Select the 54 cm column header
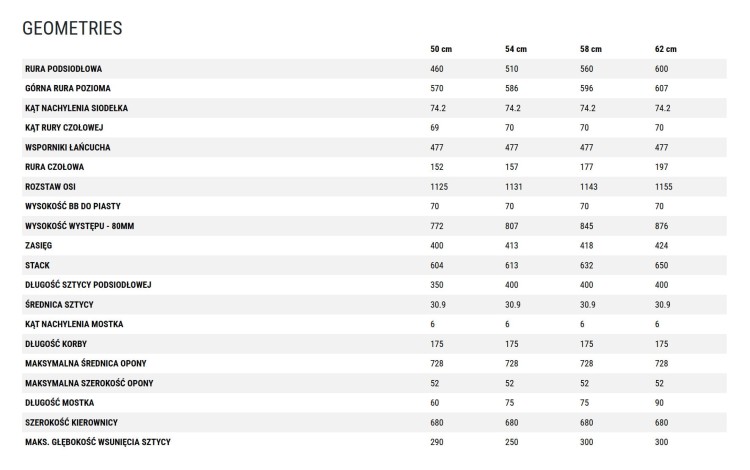 coord(516,49)
